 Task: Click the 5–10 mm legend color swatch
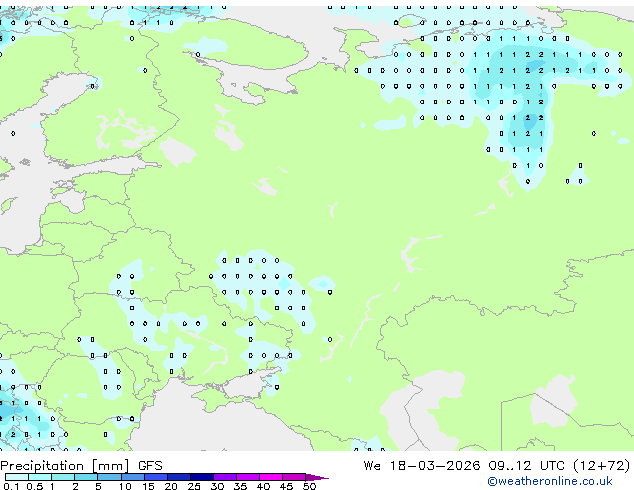(109, 477)
